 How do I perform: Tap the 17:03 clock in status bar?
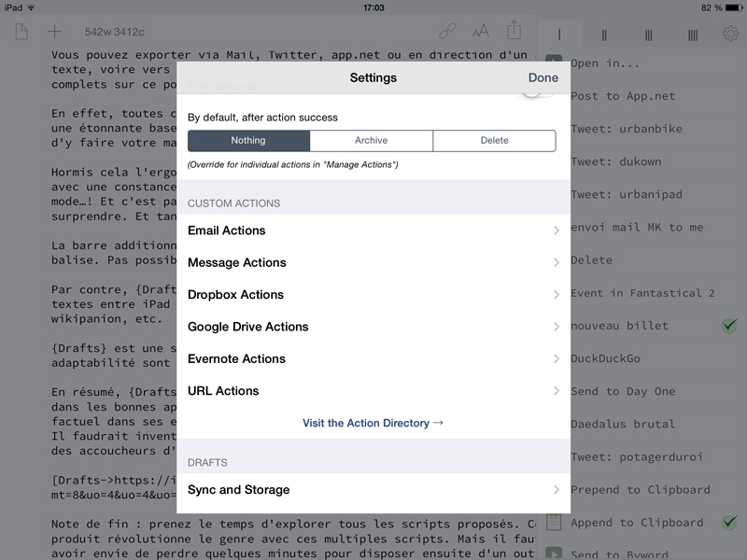pos(373,7)
